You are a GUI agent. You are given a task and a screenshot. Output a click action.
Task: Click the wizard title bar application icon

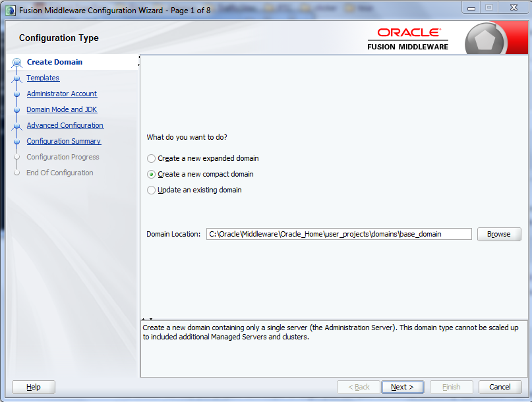click(x=11, y=11)
